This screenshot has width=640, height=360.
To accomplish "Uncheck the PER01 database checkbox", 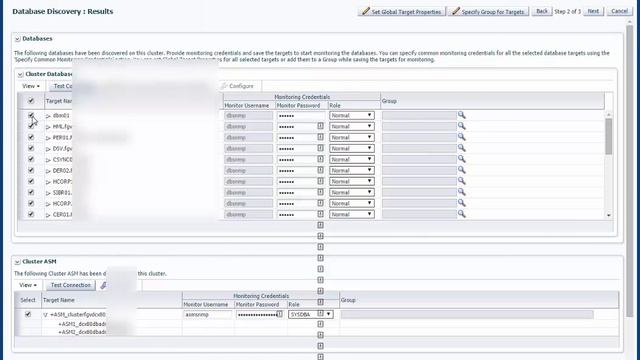I will pos(31,137).
